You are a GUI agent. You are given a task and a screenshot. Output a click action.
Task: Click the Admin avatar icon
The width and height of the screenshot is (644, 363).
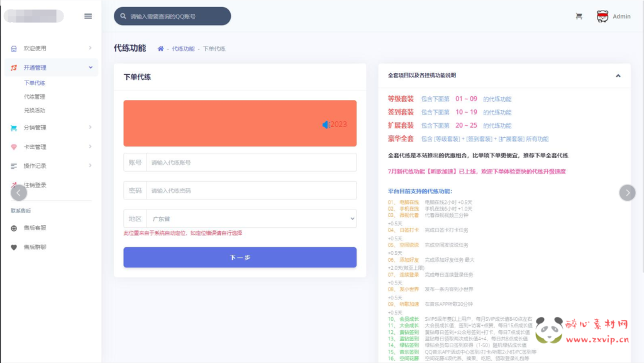(x=602, y=16)
